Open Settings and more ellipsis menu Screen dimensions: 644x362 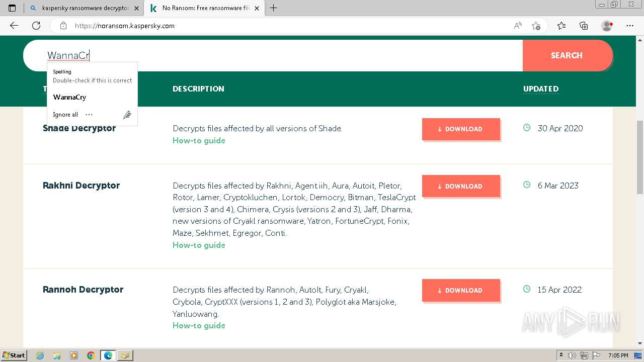click(630, 26)
